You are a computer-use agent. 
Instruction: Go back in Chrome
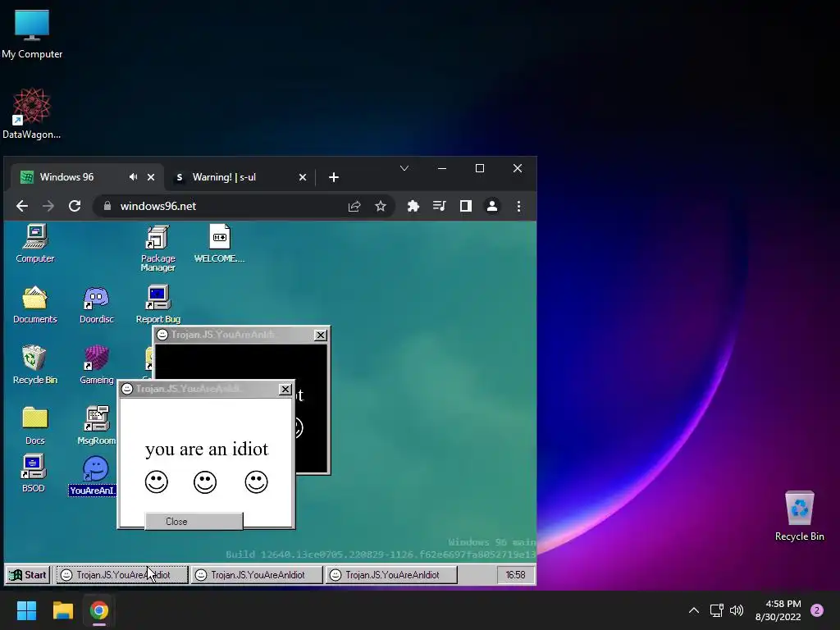[x=22, y=206]
